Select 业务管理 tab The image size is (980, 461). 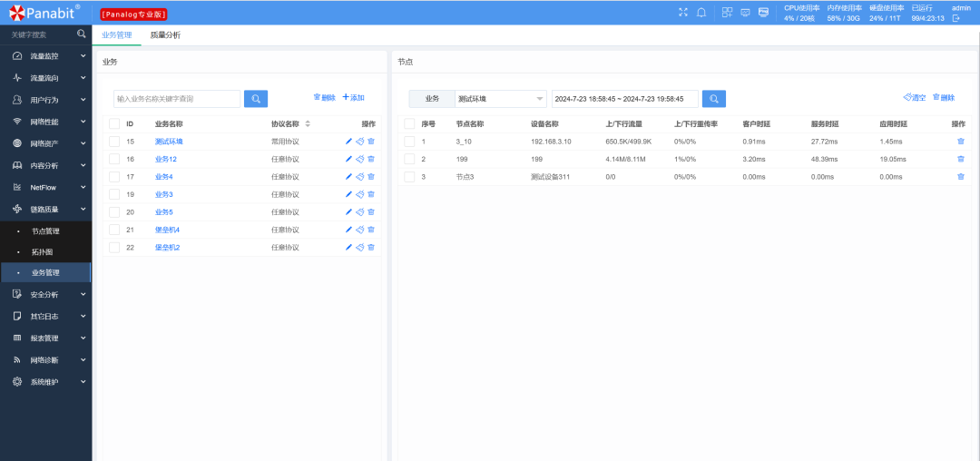click(116, 35)
